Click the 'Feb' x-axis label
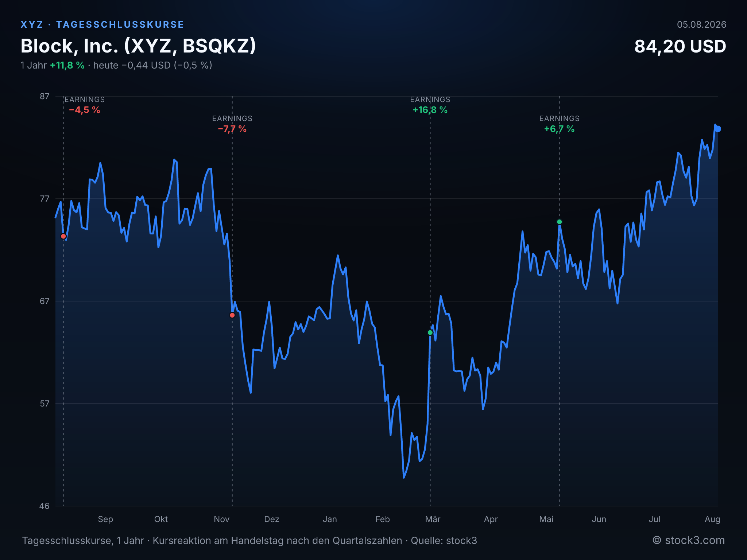This screenshot has width=747, height=560. click(x=383, y=519)
